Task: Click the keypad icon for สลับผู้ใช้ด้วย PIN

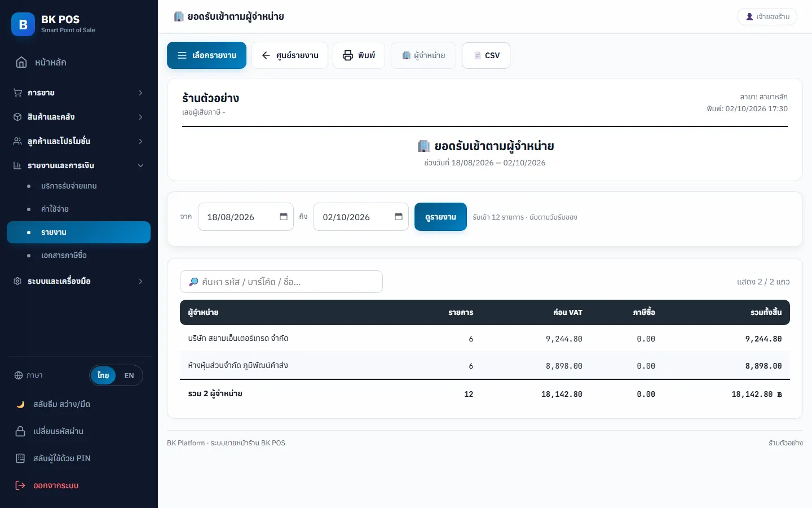Action: (x=20, y=458)
